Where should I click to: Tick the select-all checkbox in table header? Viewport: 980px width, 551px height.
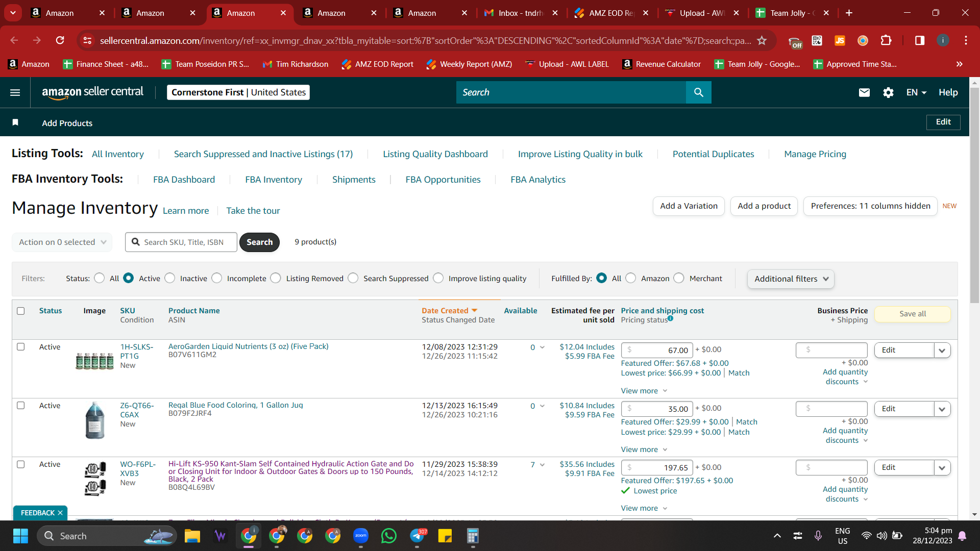pyautogui.click(x=21, y=311)
